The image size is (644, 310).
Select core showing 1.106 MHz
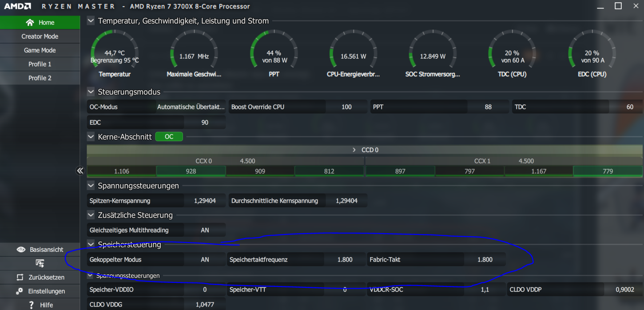click(122, 171)
